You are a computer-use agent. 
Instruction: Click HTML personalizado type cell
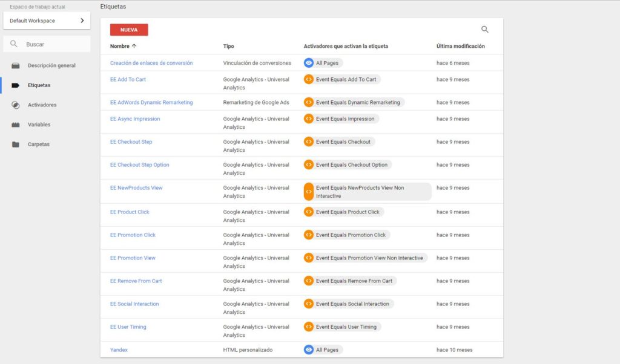[x=248, y=349]
